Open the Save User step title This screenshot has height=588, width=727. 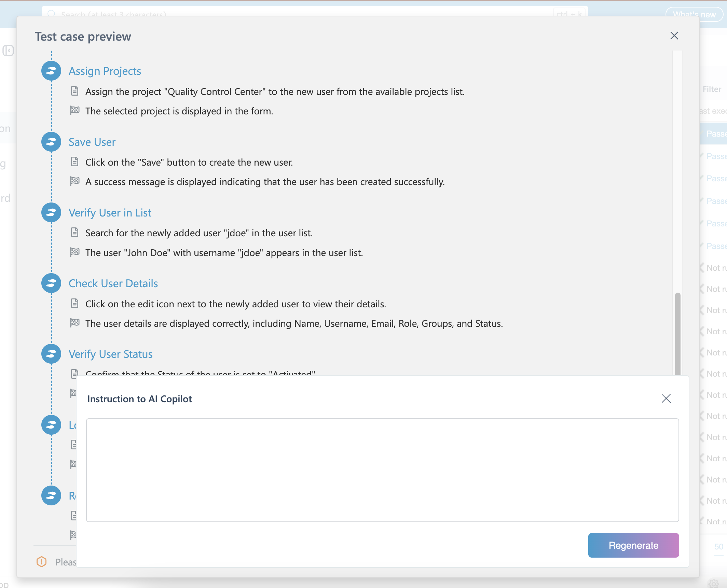(x=92, y=142)
